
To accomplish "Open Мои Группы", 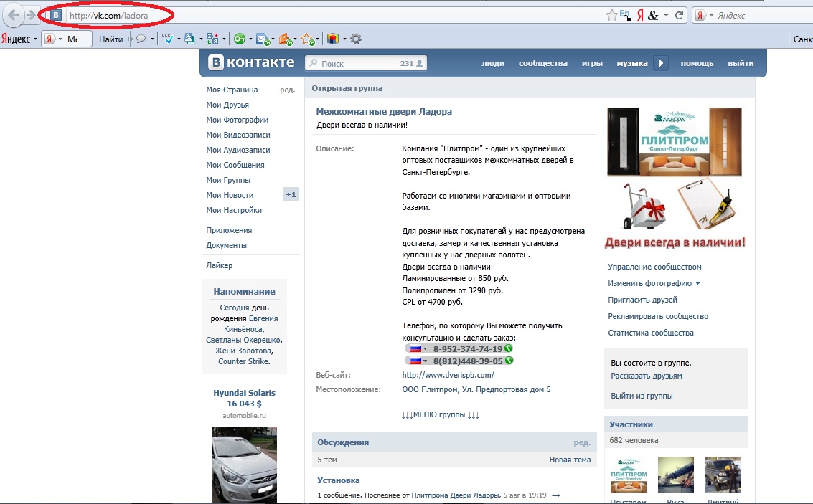I will (228, 180).
